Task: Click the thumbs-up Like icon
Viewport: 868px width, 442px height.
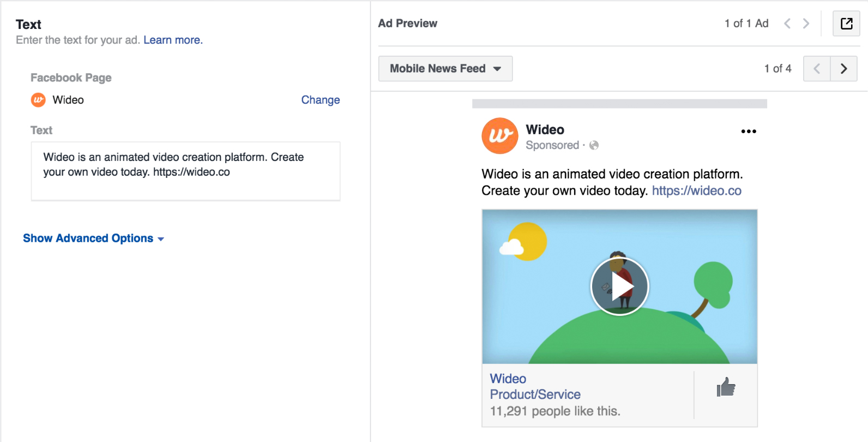Action: pos(726,387)
